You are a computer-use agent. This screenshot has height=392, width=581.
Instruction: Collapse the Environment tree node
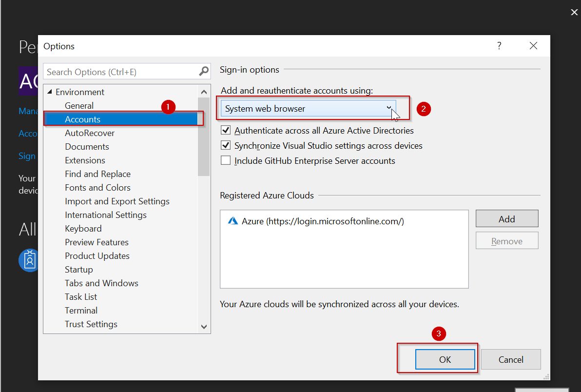(50, 92)
